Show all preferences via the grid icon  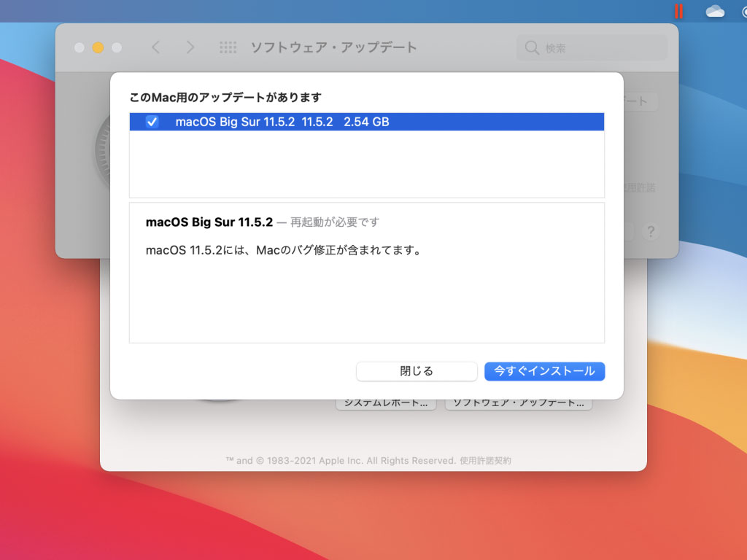click(x=228, y=47)
